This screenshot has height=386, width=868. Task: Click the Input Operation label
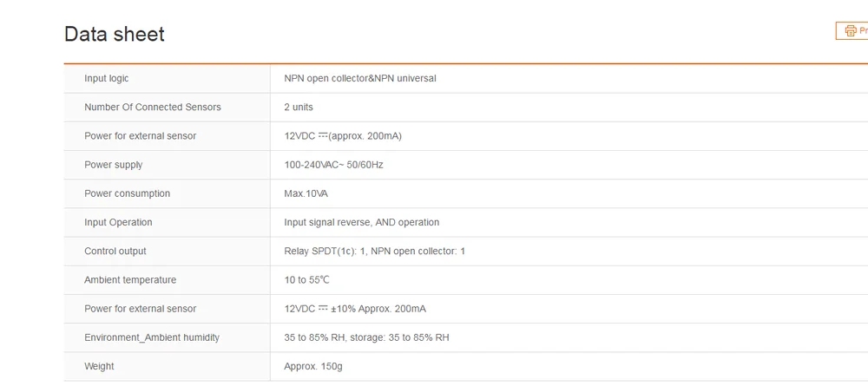pos(118,222)
